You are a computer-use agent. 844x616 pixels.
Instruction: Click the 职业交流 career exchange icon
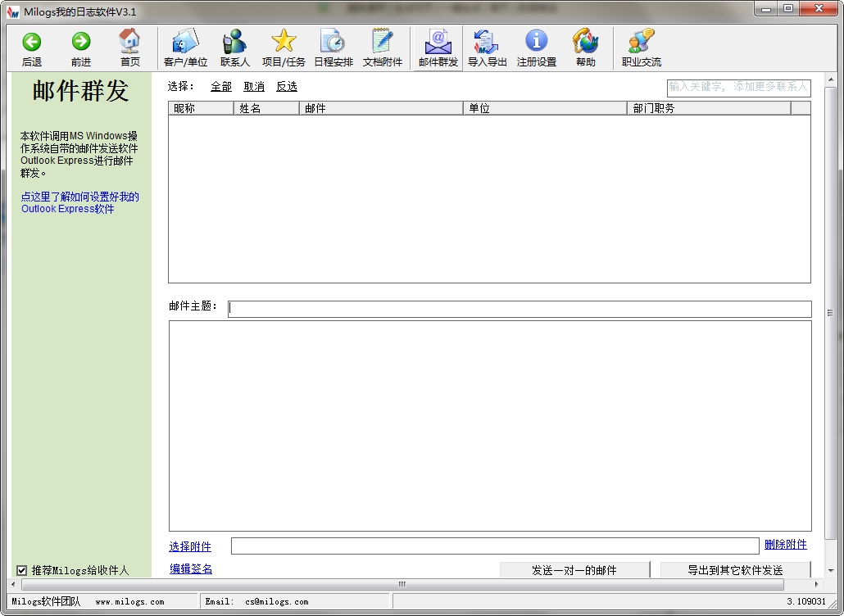[x=641, y=47]
